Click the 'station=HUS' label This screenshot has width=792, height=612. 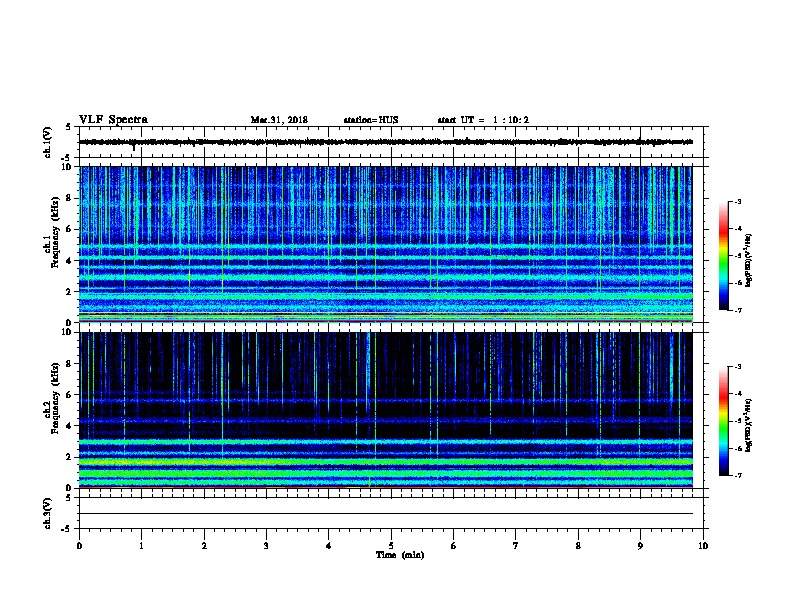[371, 120]
